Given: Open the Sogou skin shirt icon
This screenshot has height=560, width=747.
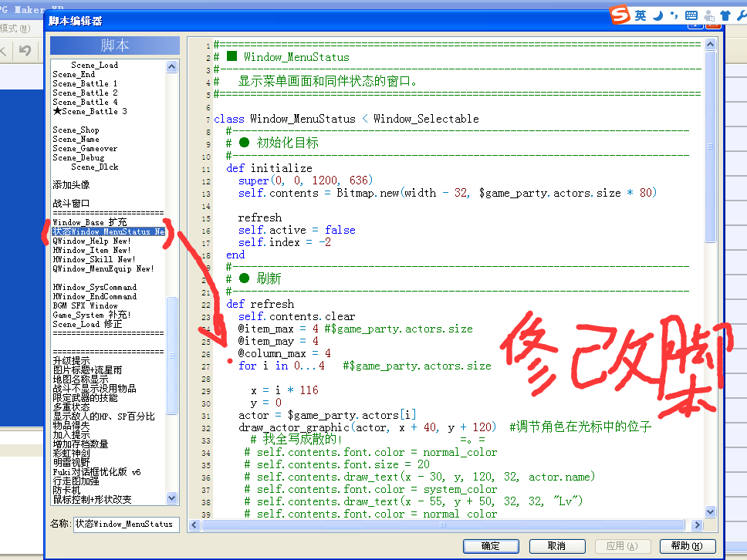Looking at the screenshot, I should (x=725, y=15).
